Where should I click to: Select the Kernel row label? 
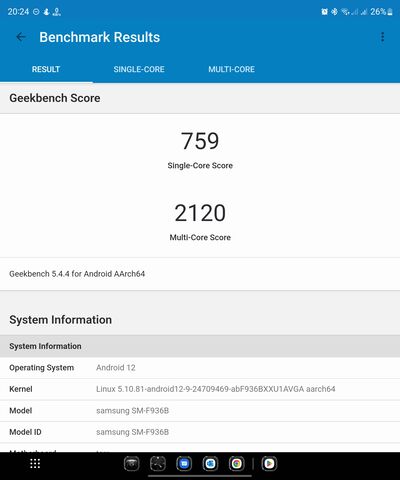pos(21,389)
